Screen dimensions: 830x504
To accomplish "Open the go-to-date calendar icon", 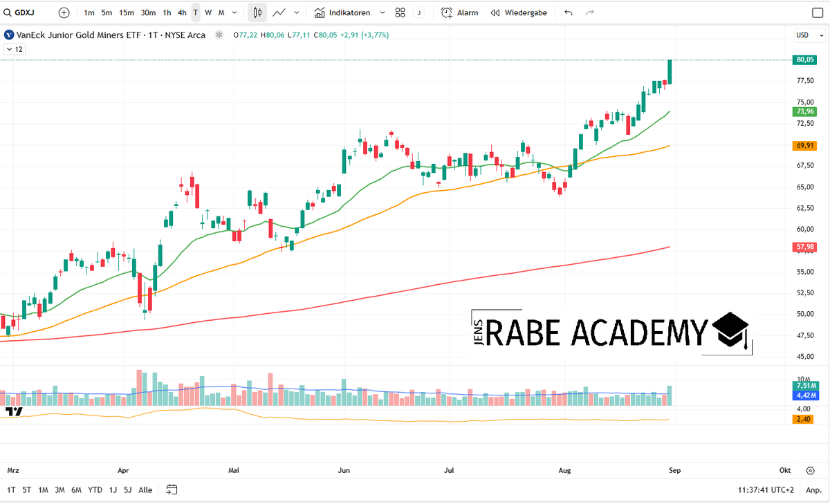I will [x=172, y=489].
